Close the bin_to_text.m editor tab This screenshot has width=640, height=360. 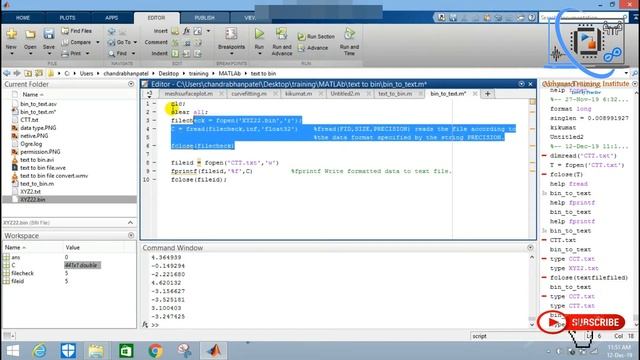tap(475, 94)
